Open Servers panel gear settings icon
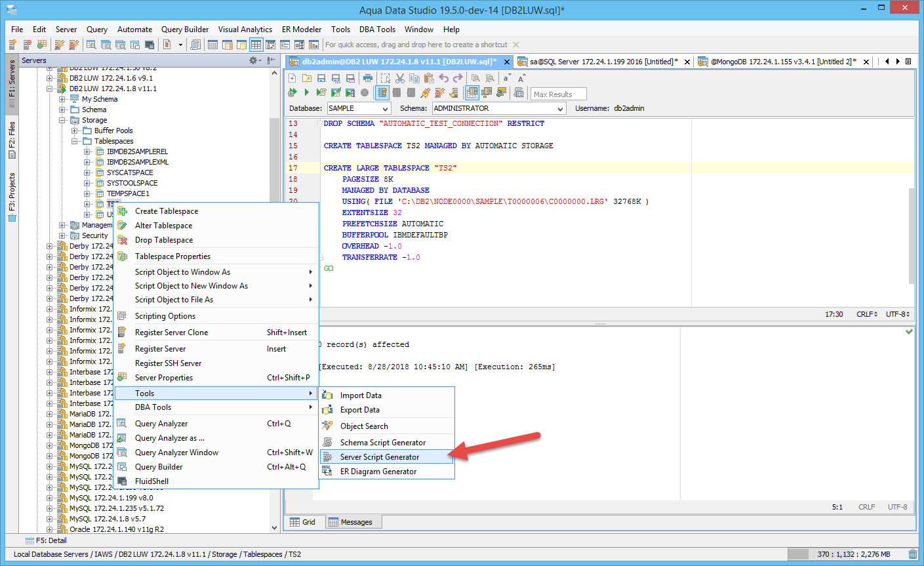The height and width of the screenshot is (566, 924). [x=254, y=60]
